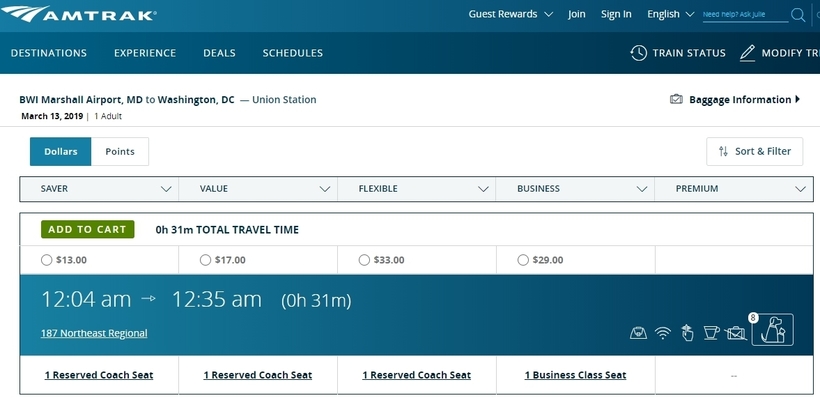Open Sort & Filter options
Screen dimensions: 820x398
point(755,152)
